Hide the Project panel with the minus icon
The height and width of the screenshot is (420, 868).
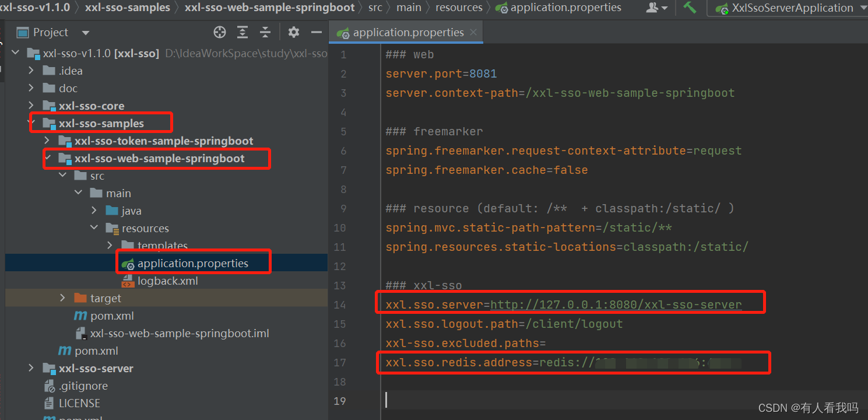[x=317, y=32]
